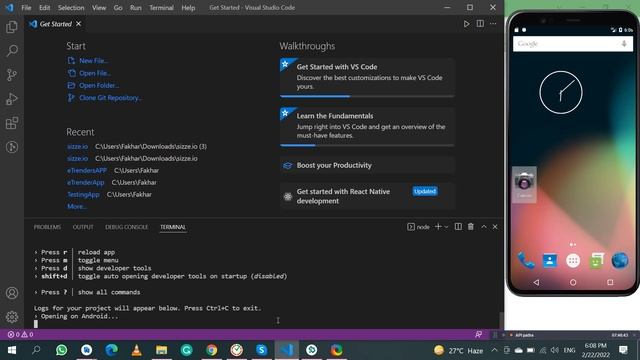Viewport: 640px width, 360px height.
Task: Open recent TestingApp project
Action: (x=83, y=194)
